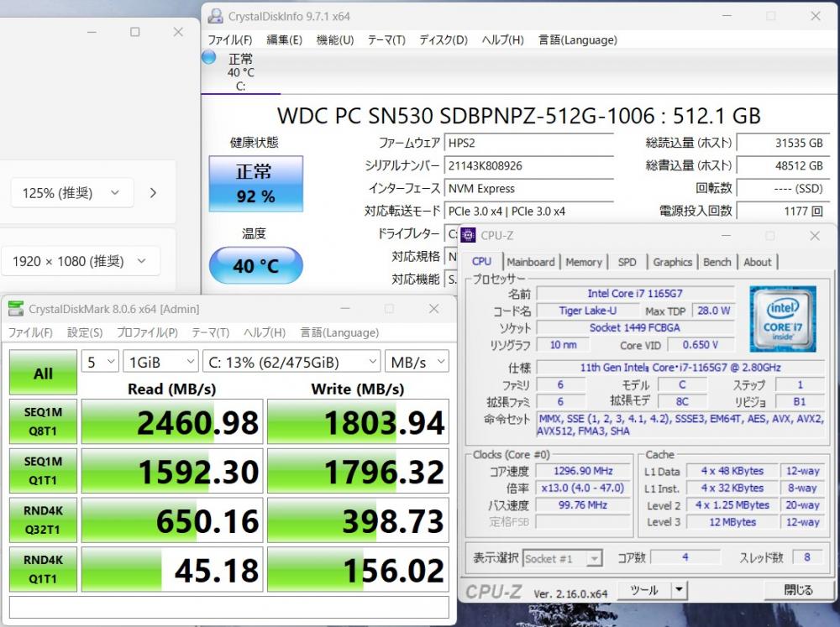Click the WDC PC SN530 drive title
The image size is (840, 627).
point(518,116)
